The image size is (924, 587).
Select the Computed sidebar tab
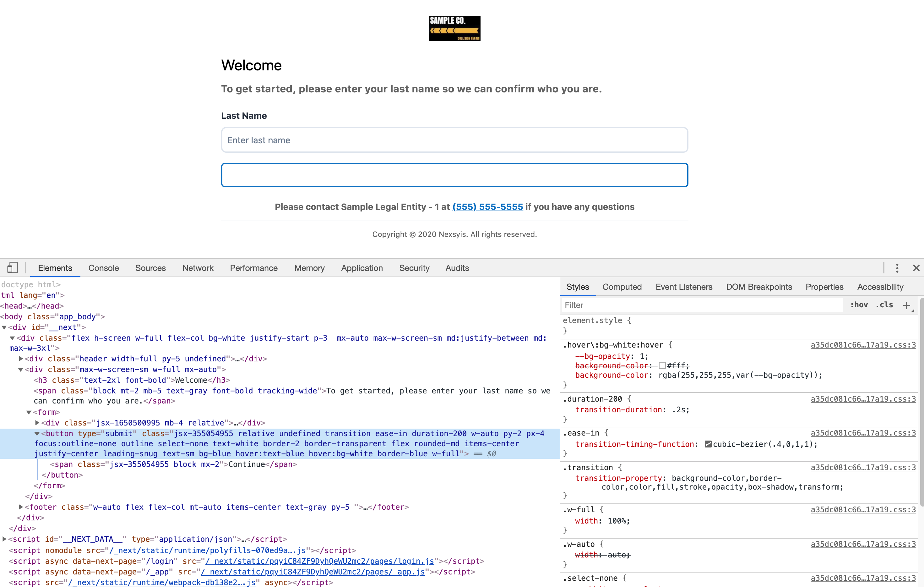pos(622,287)
